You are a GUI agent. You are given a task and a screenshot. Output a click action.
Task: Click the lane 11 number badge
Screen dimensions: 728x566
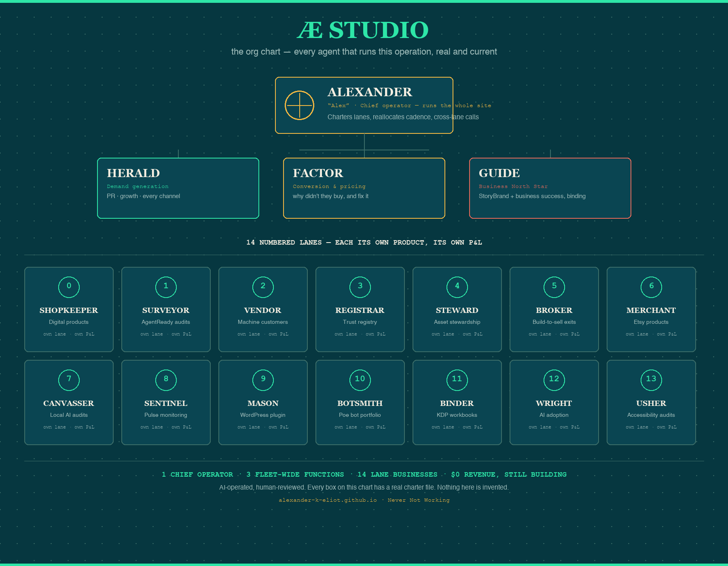coord(457,380)
